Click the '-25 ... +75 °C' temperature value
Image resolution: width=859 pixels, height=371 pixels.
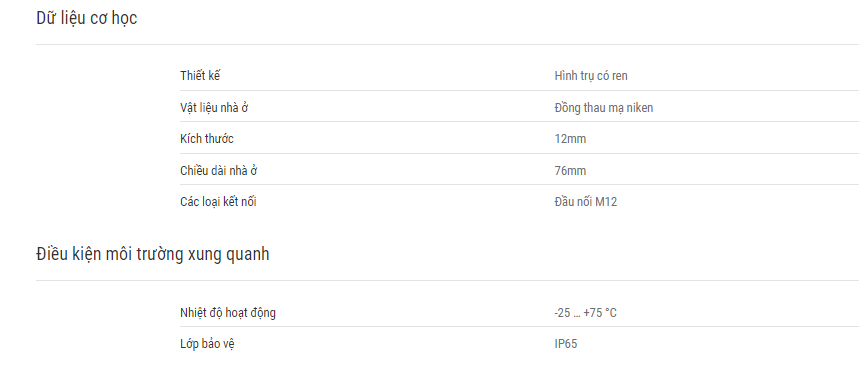[x=585, y=313]
